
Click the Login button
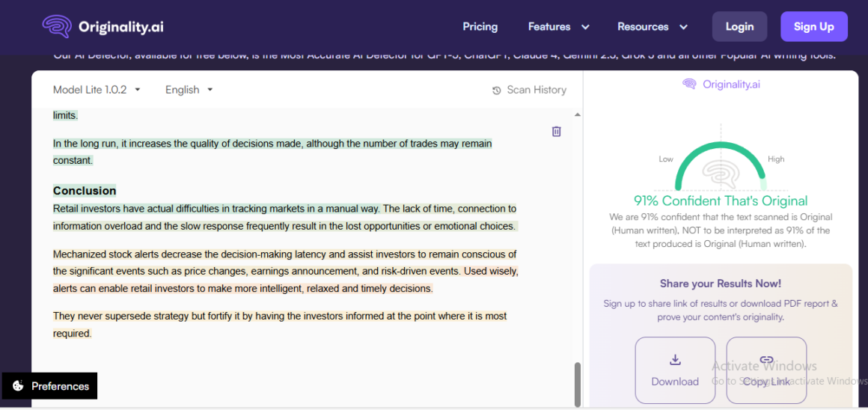(739, 27)
